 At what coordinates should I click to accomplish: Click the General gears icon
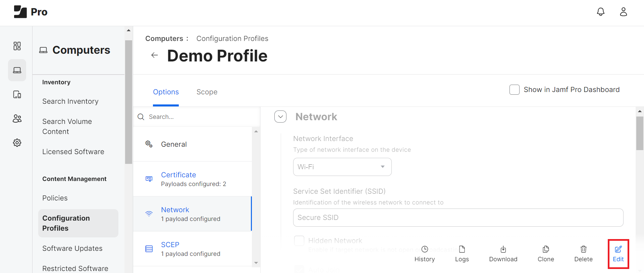149,144
